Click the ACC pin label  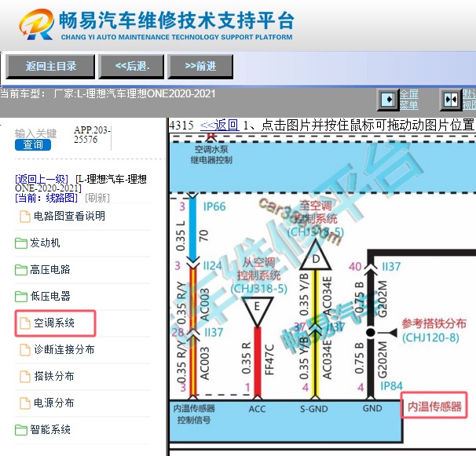coord(257,409)
